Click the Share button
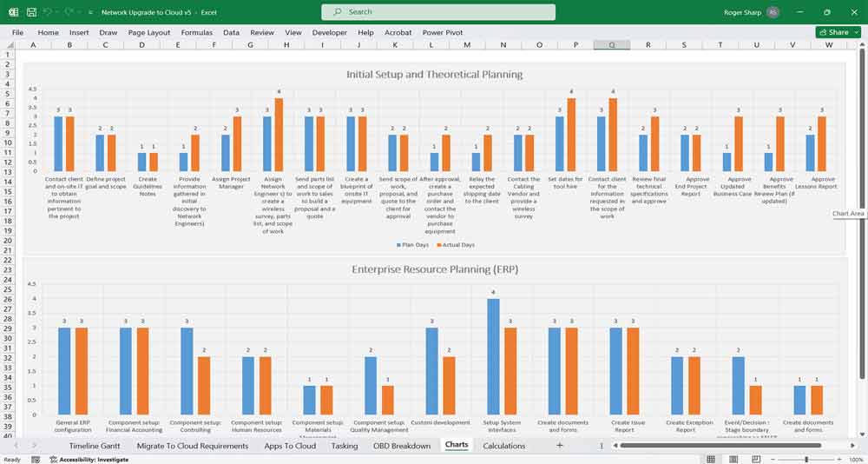 click(x=833, y=32)
